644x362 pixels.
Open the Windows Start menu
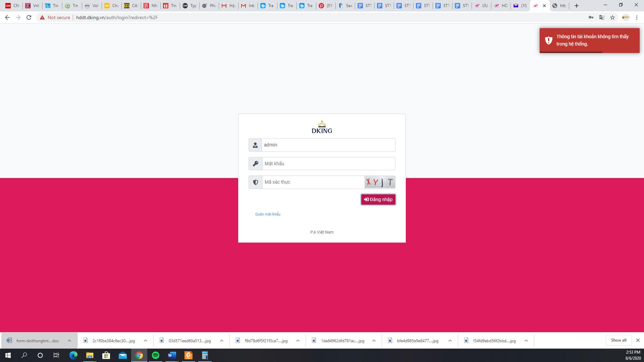pyautogui.click(x=8, y=355)
